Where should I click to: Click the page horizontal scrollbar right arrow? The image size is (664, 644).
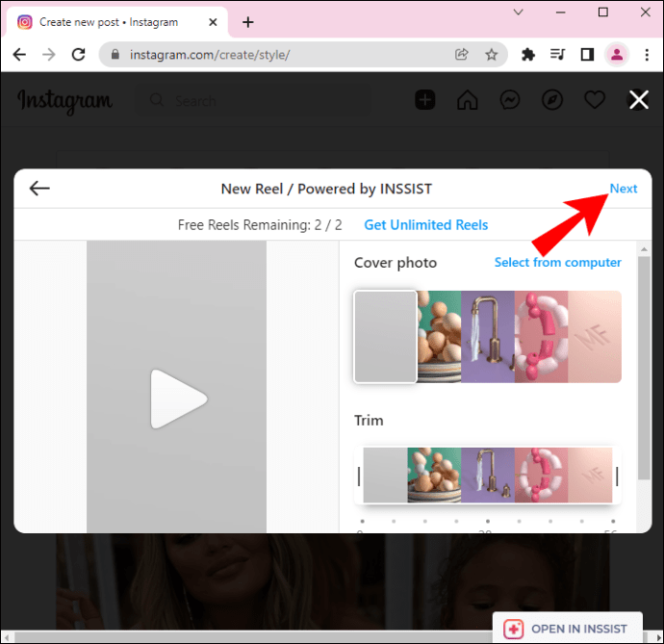pos(657,637)
